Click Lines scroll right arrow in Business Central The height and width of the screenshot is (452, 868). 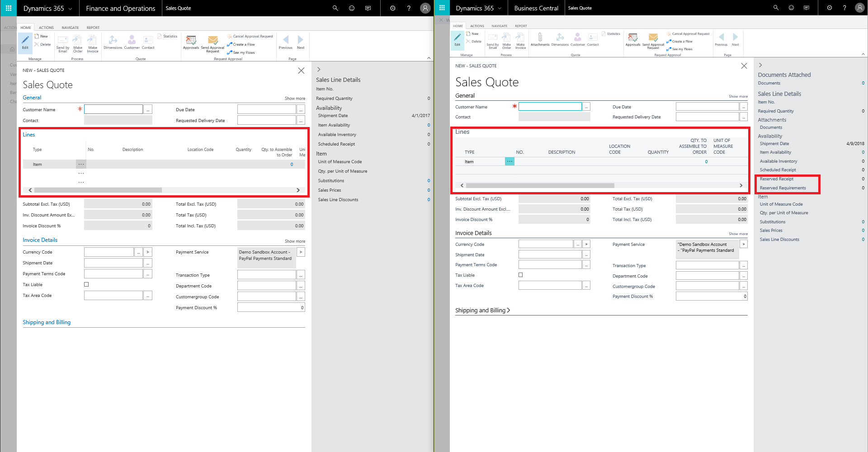coord(741,185)
